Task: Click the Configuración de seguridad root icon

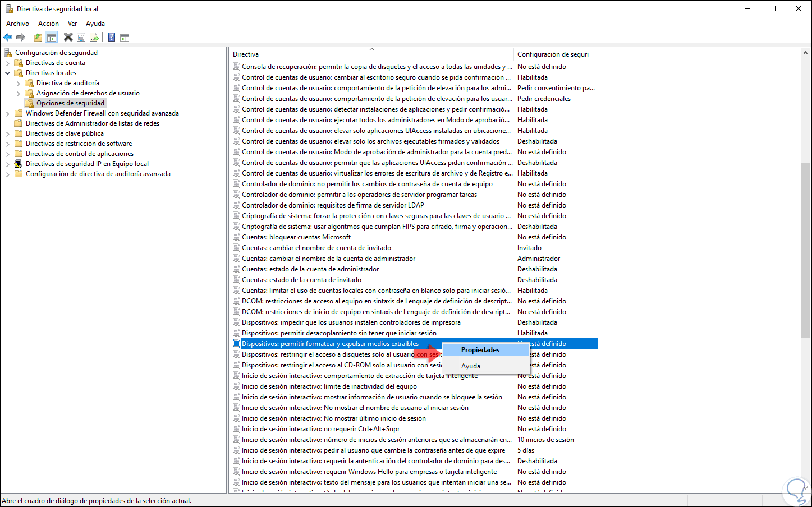Action: click(x=8, y=53)
